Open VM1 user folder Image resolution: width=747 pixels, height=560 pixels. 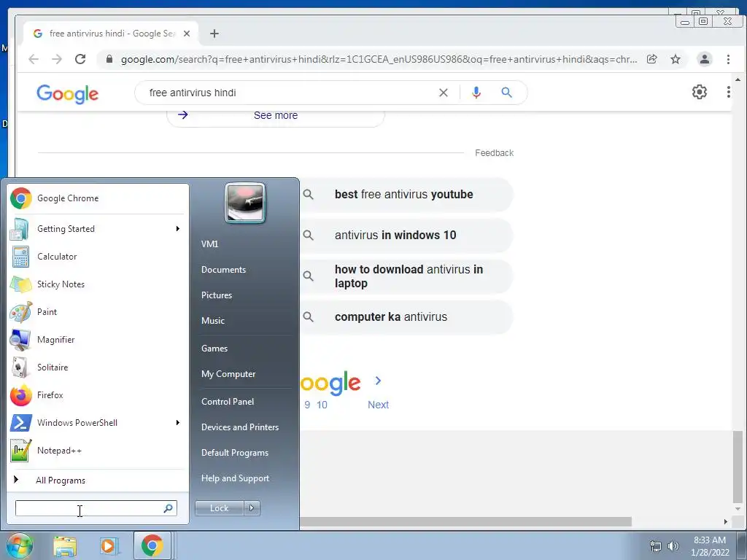(x=209, y=244)
